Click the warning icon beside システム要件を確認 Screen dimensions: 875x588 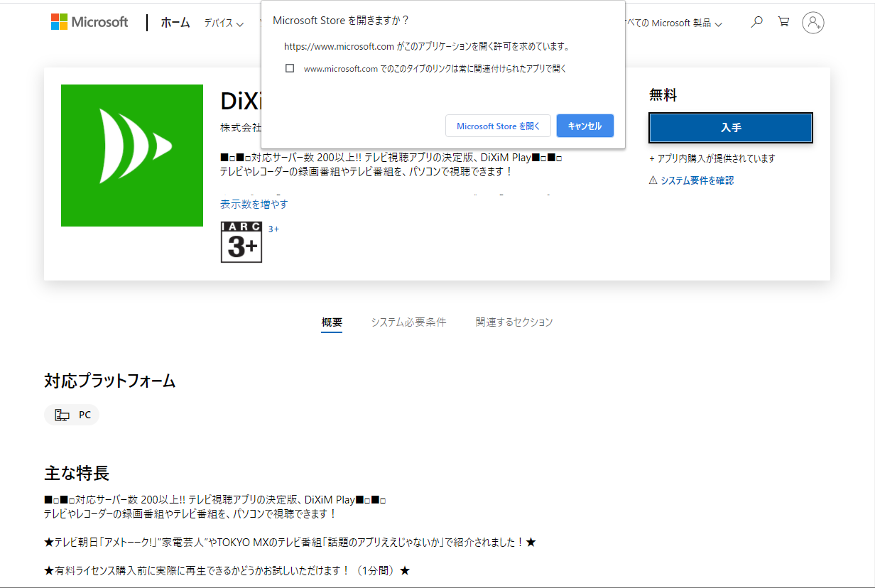(653, 180)
